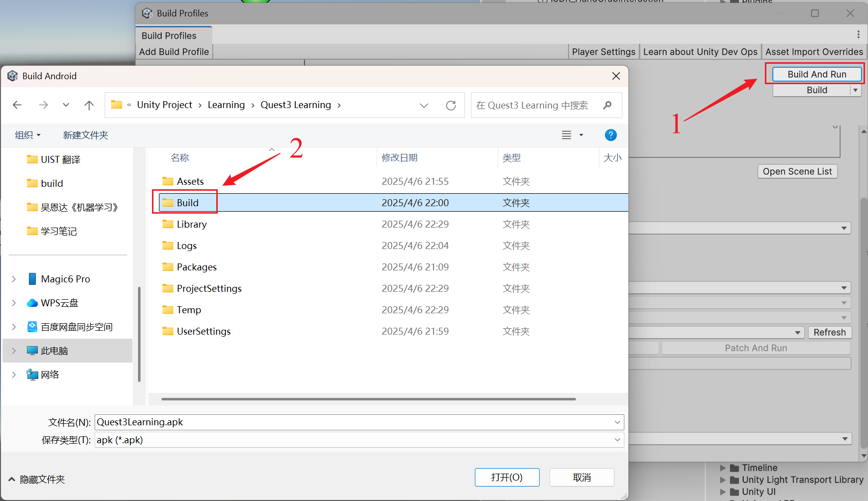The width and height of the screenshot is (868, 501).
Task: Close the Build Android dialog
Action: click(616, 76)
